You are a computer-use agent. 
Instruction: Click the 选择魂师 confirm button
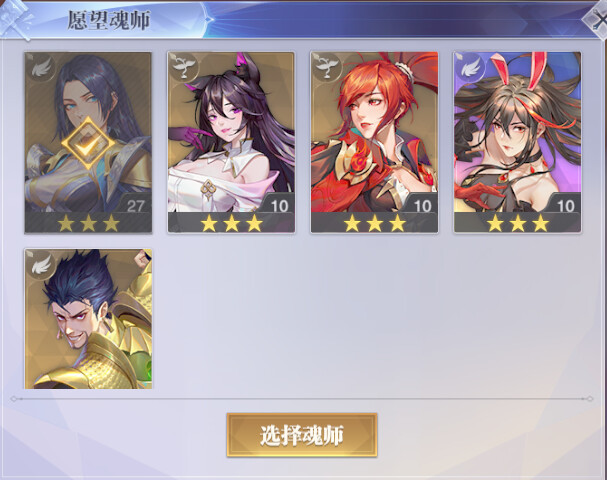tap(302, 435)
